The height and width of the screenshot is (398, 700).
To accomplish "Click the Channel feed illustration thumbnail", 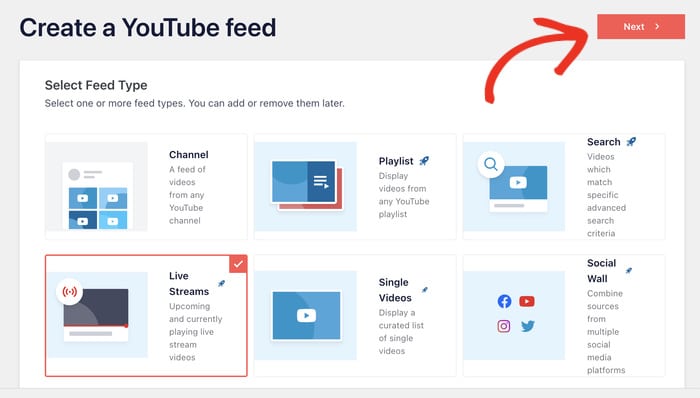I will (x=97, y=187).
